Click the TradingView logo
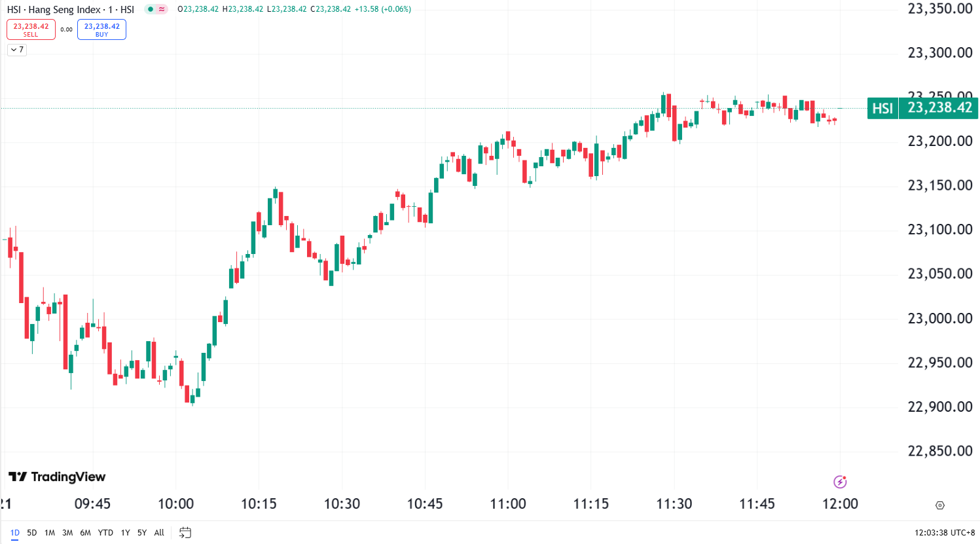The image size is (980, 544). tap(58, 477)
